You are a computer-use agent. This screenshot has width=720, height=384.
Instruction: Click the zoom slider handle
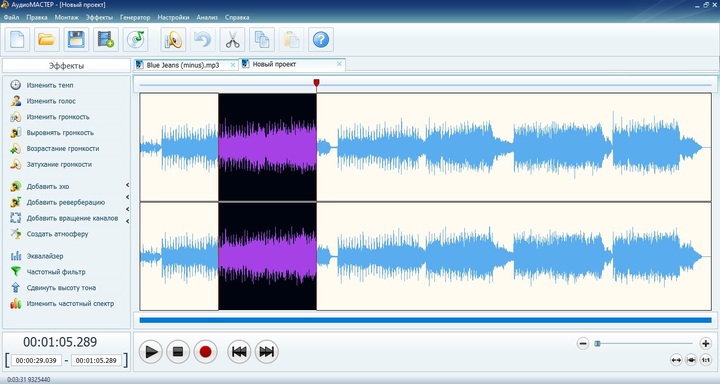point(597,343)
